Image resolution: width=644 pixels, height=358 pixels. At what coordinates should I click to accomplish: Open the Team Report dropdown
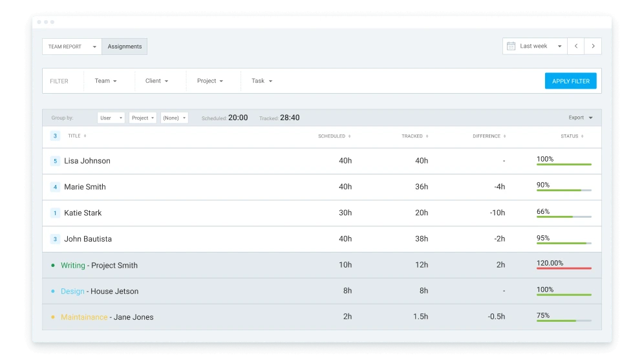point(72,47)
